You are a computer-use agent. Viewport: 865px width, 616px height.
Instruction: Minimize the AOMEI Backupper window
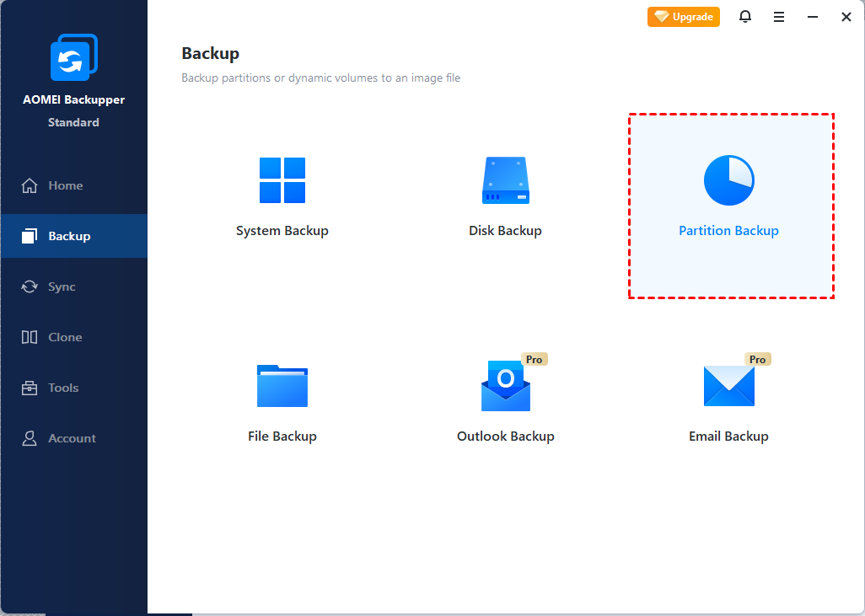(x=812, y=17)
